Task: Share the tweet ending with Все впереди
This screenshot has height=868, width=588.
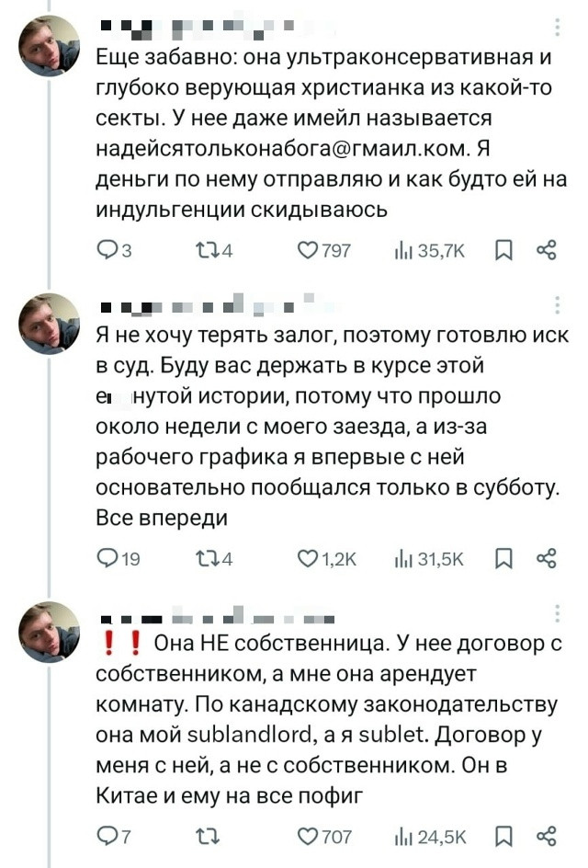Action: click(547, 557)
